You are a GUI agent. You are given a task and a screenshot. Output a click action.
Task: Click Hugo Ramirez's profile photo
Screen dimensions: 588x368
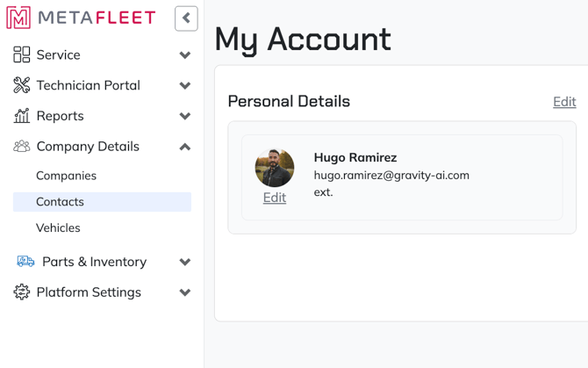pyautogui.click(x=275, y=167)
